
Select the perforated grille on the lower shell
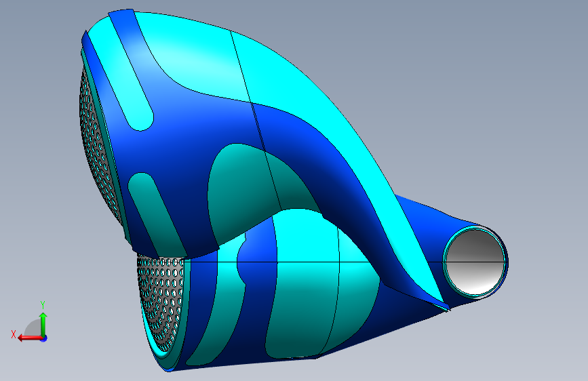click(161, 303)
